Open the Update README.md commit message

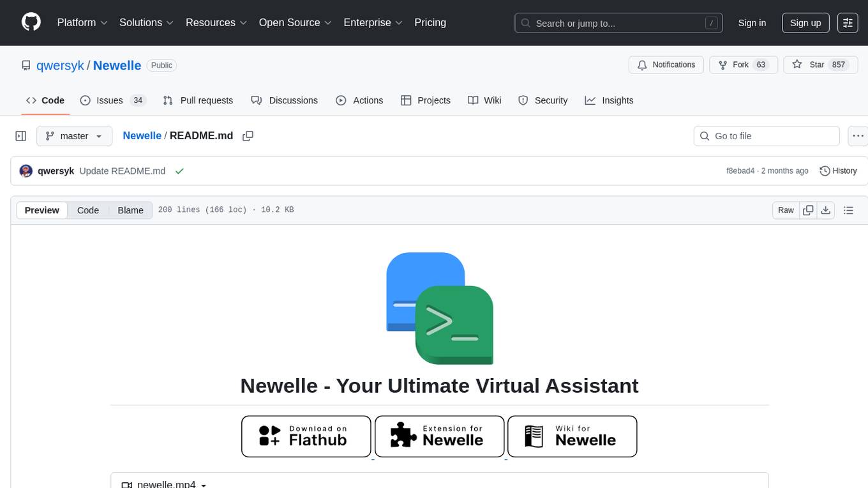[123, 171]
